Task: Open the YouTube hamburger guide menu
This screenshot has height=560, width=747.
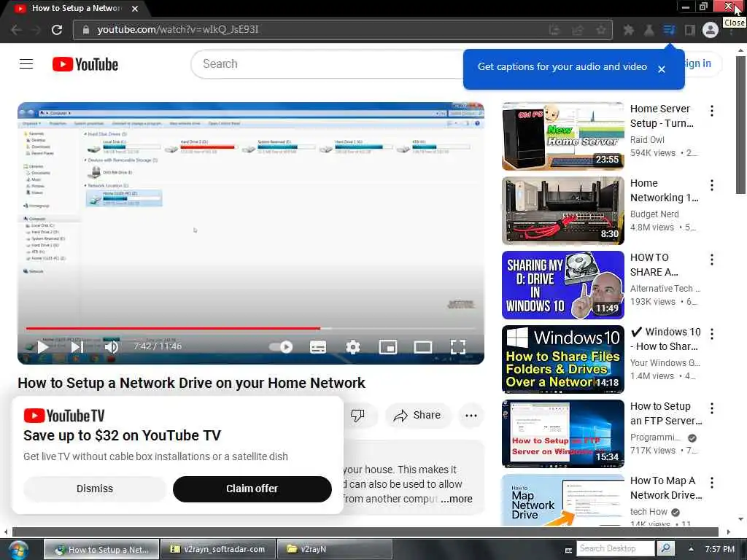Action: click(26, 64)
